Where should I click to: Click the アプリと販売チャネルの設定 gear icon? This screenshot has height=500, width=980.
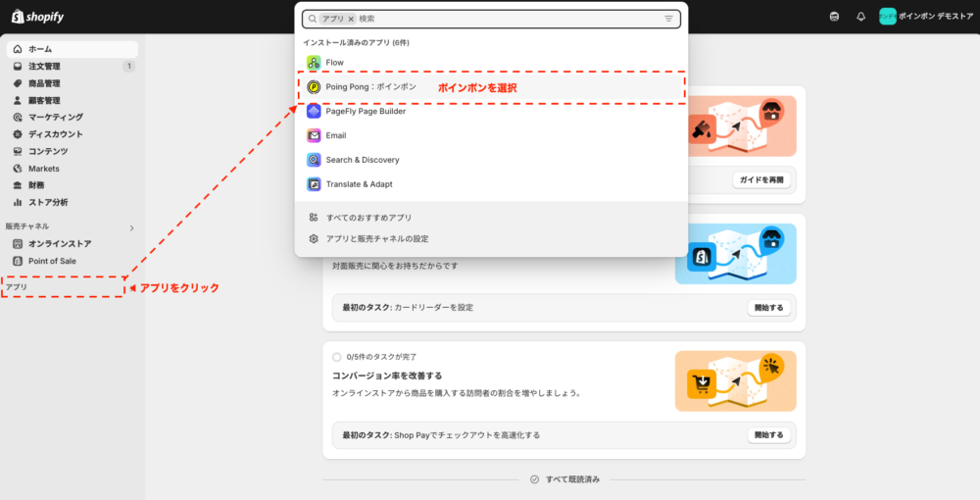314,239
